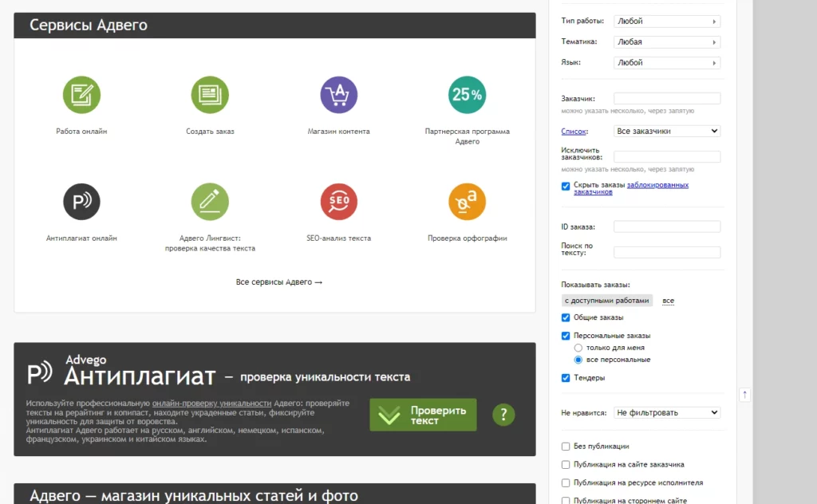Click the Проверка орфографии orange icon

click(x=467, y=202)
